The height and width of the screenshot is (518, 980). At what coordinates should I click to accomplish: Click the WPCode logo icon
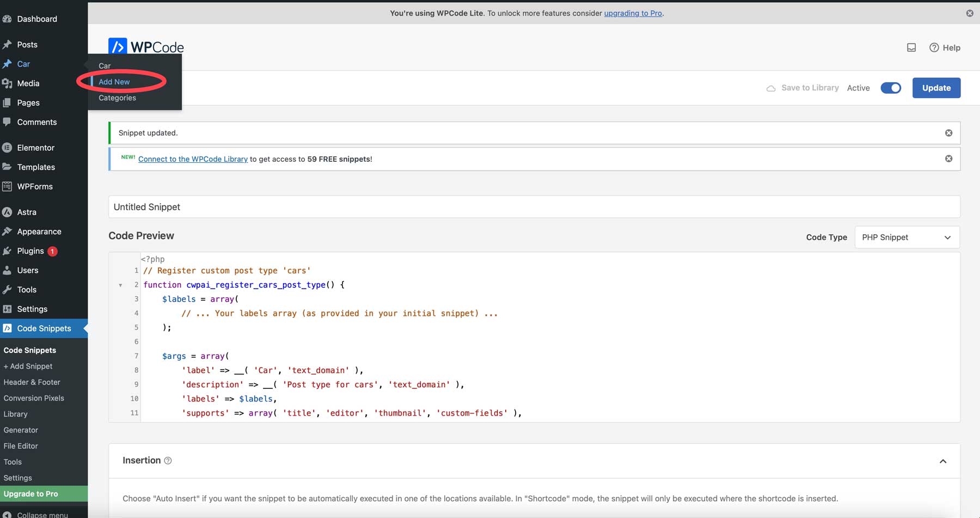pos(118,47)
